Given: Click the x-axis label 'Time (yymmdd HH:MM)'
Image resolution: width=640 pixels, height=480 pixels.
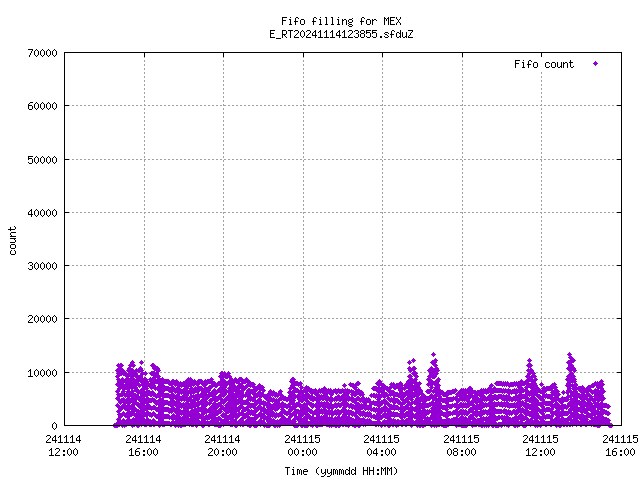Looking at the screenshot, I should coord(341,471).
